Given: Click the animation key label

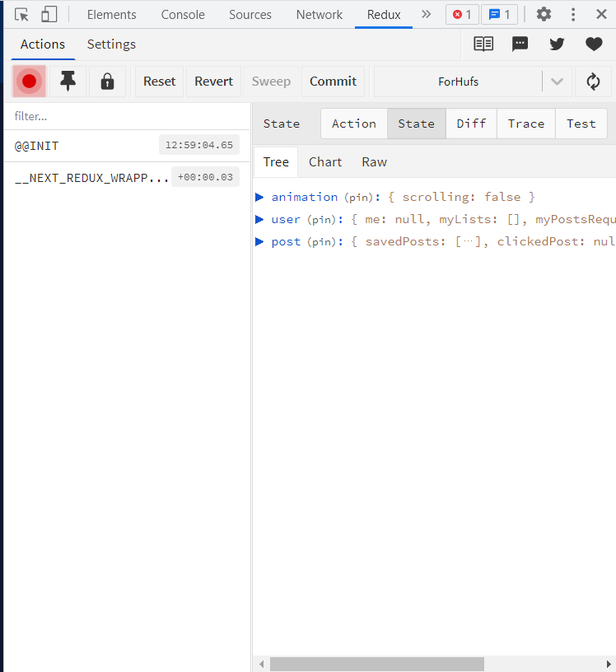Looking at the screenshot, I should point(305,197).
